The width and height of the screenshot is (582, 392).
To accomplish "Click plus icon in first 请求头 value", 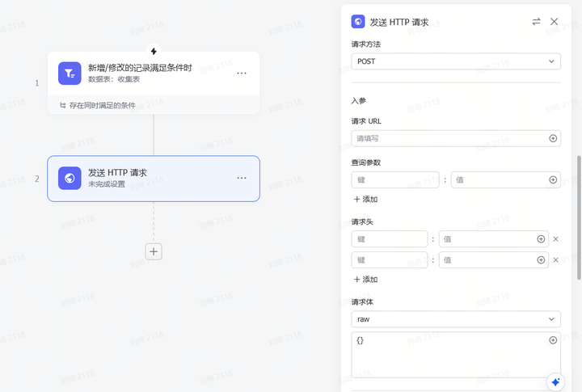I will 541,239.
